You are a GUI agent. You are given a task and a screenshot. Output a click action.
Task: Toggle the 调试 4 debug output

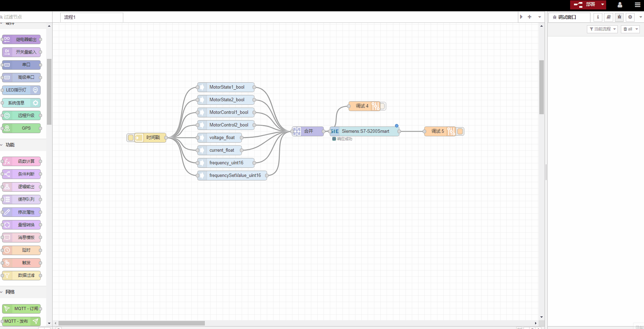pyautogui.click(x=382, y=106)
